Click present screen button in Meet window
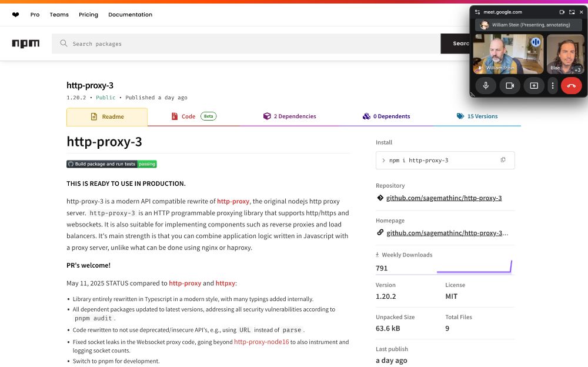This screenshot has width=588, height=367. point(534,85)
